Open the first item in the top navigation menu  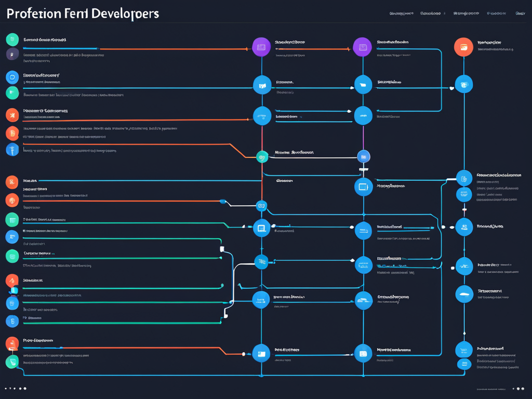point(401,14)
